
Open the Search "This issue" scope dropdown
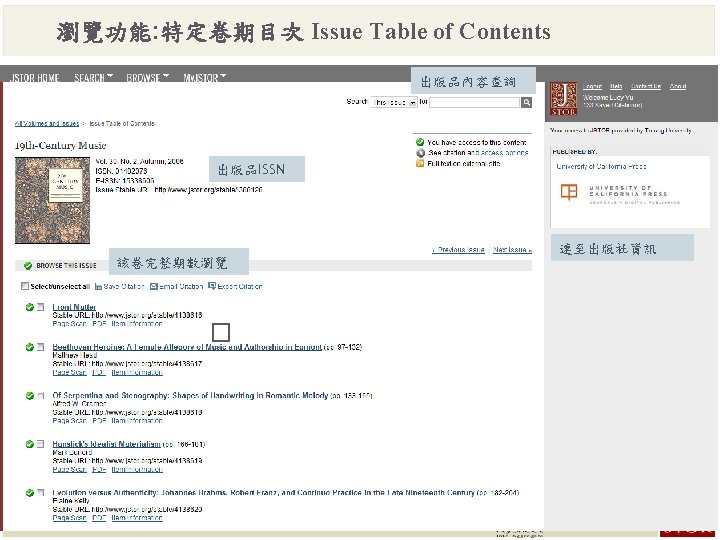pyautogui.click(x=394, y=102)
